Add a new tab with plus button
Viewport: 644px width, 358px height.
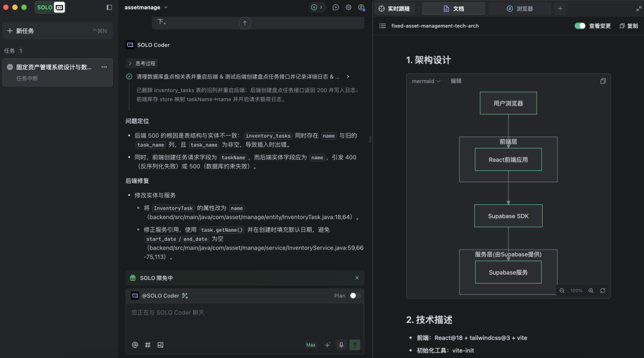click(x=560, y=8)
